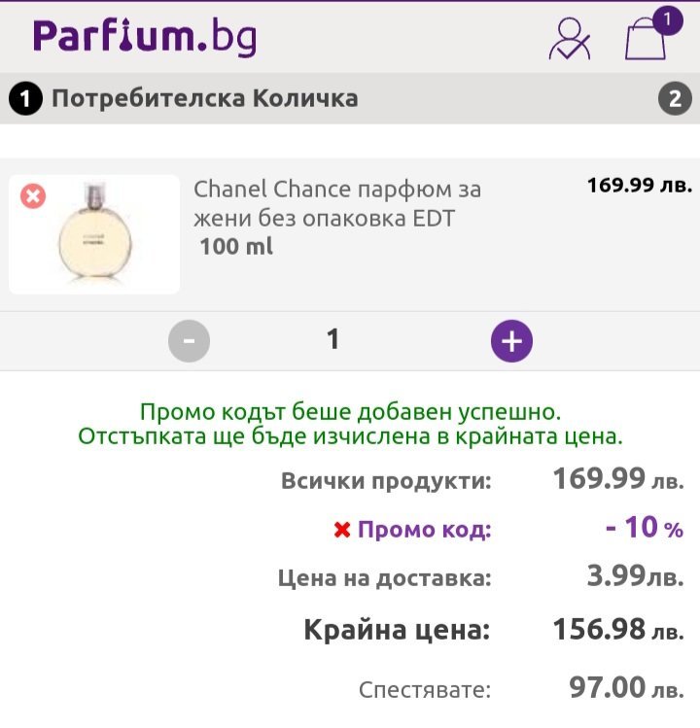
Task: Open the shopping bag cart icon
Action: pyautogui.click(x=646, y=39)
